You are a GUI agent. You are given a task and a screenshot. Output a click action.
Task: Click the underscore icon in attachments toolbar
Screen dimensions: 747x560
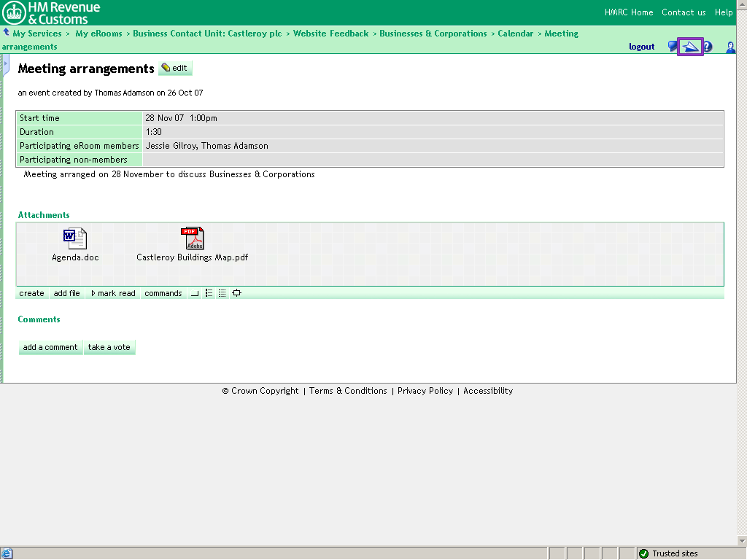coord(195,293)
